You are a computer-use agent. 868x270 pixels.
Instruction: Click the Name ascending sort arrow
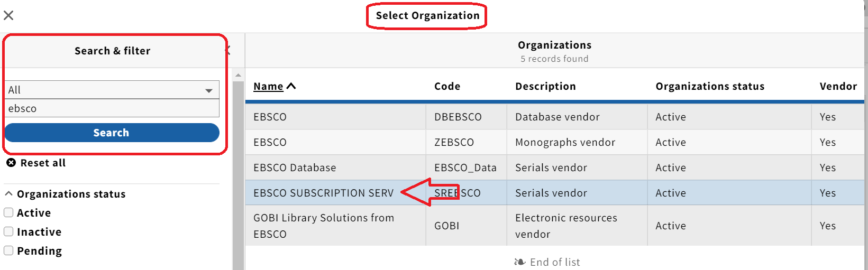tap(291, 86)
